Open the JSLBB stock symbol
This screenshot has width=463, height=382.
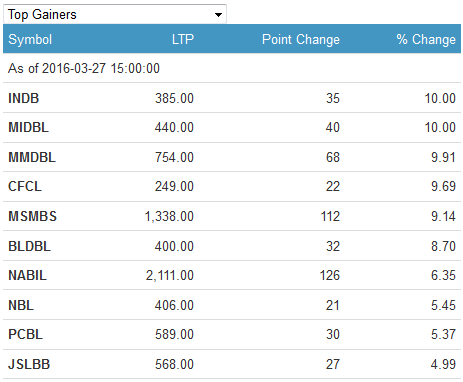(29, 364)
